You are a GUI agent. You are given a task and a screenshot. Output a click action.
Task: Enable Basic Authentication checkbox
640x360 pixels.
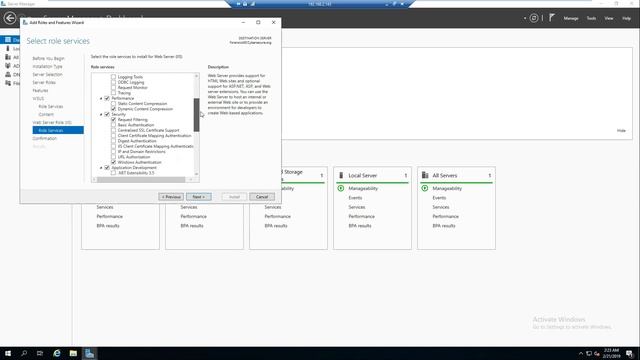[113, 125]
